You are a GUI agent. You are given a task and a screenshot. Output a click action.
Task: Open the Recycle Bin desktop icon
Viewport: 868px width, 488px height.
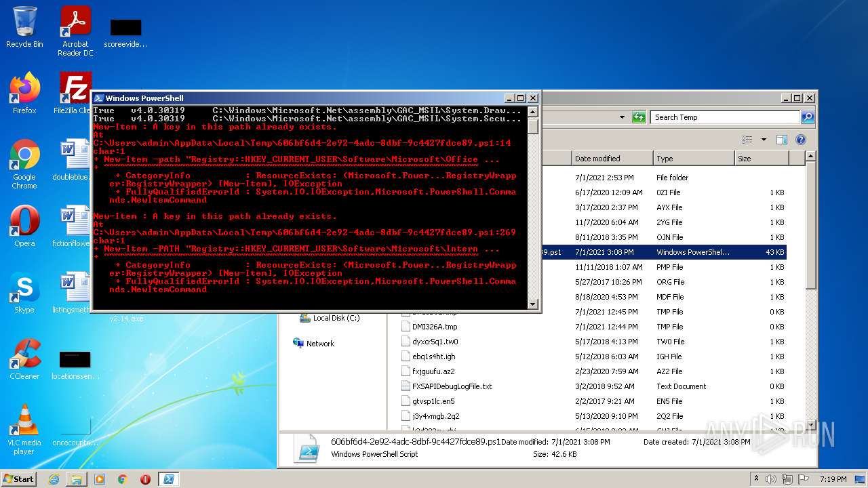(x=24, y=27)
